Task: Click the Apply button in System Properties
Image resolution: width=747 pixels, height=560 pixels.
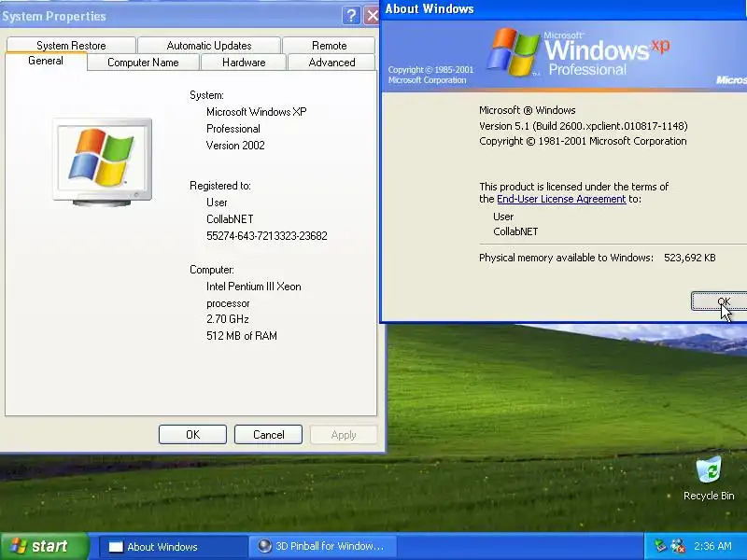Action: [x=344, y=435]
